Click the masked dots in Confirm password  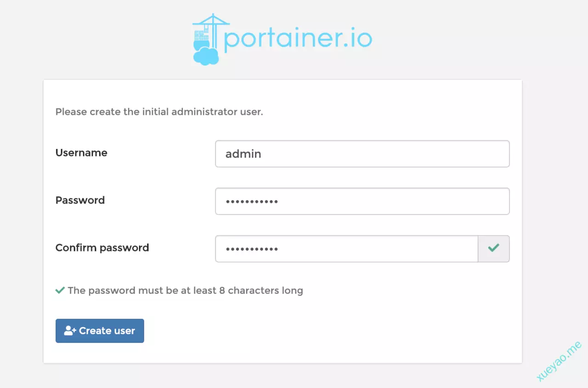coord(252,249)
